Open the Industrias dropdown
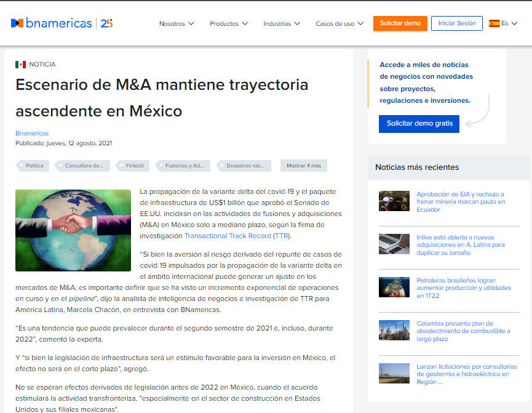 click(281, 24)
